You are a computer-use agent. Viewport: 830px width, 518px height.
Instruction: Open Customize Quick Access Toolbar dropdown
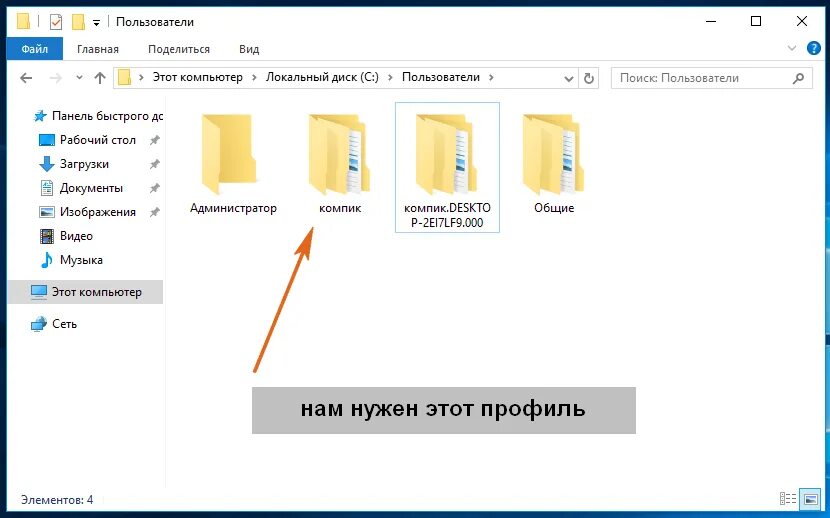point(96,23)
